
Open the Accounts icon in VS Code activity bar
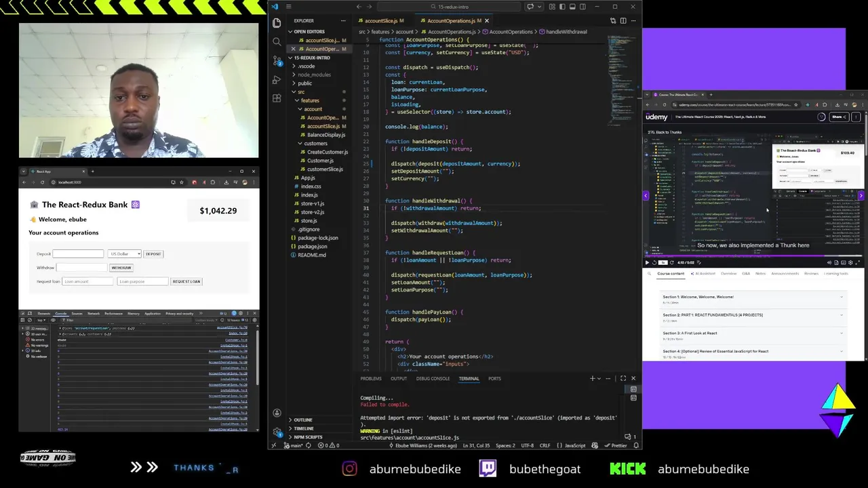pyautogui.click(x=277, y=413)
